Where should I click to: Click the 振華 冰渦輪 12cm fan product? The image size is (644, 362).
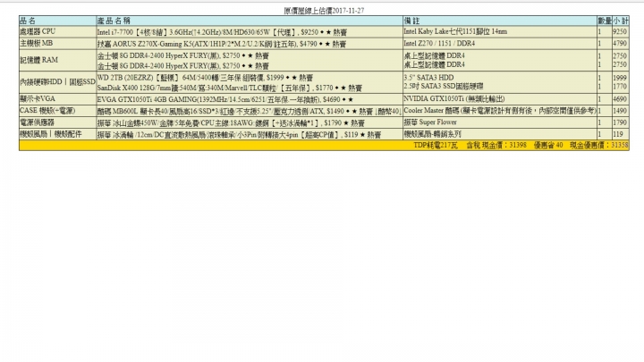[x=239, y=135]
